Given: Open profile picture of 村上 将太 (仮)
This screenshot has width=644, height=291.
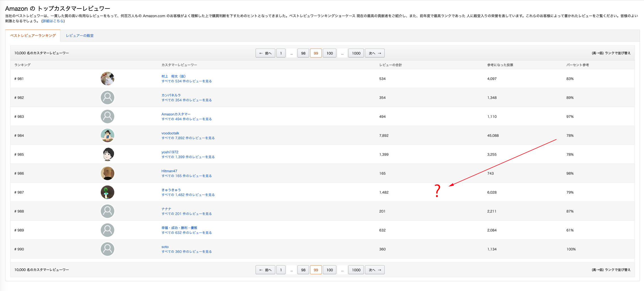Looking at the screenshot, I should 108,79.
